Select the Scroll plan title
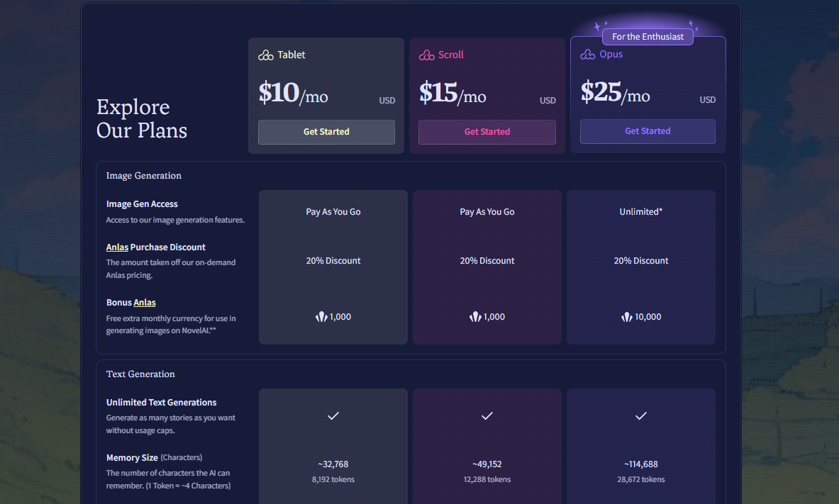Viewport: 839px width, 504px height. coord(451,55)
